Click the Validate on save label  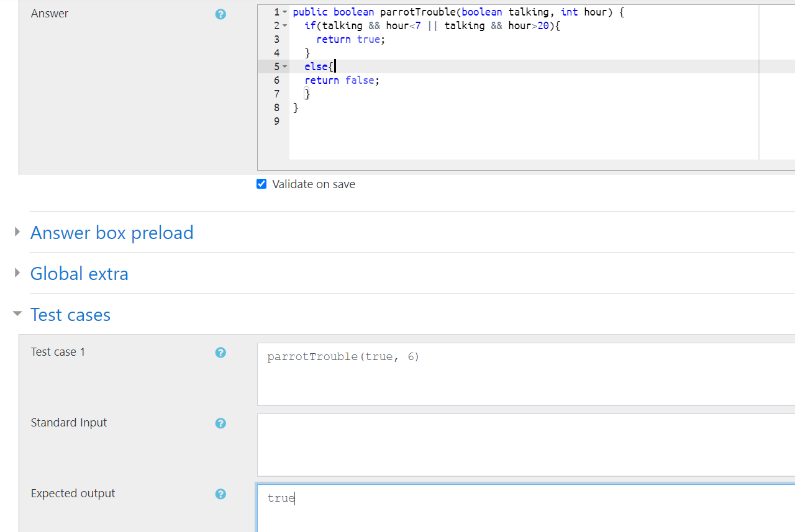tap(314, 184)
